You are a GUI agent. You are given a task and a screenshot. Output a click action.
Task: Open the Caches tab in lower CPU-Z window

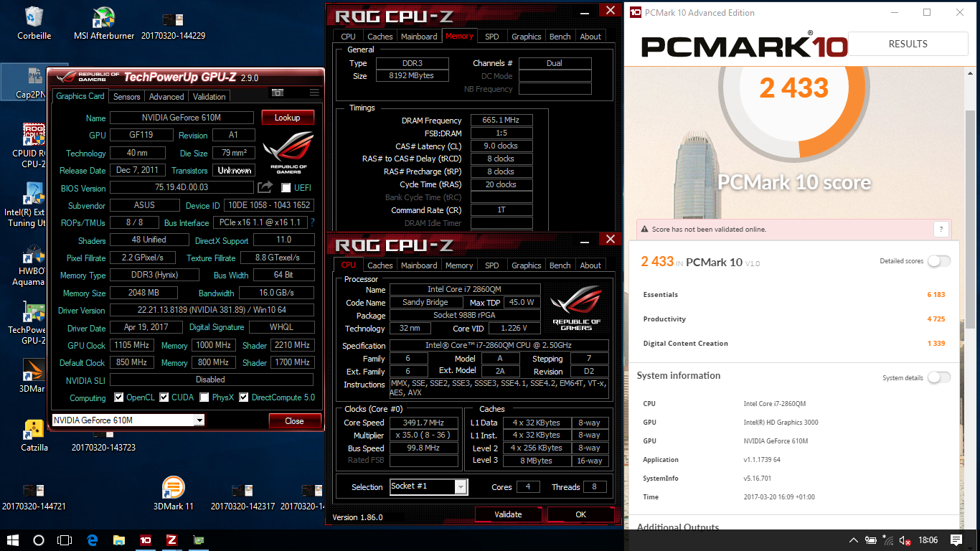point(380,265)
